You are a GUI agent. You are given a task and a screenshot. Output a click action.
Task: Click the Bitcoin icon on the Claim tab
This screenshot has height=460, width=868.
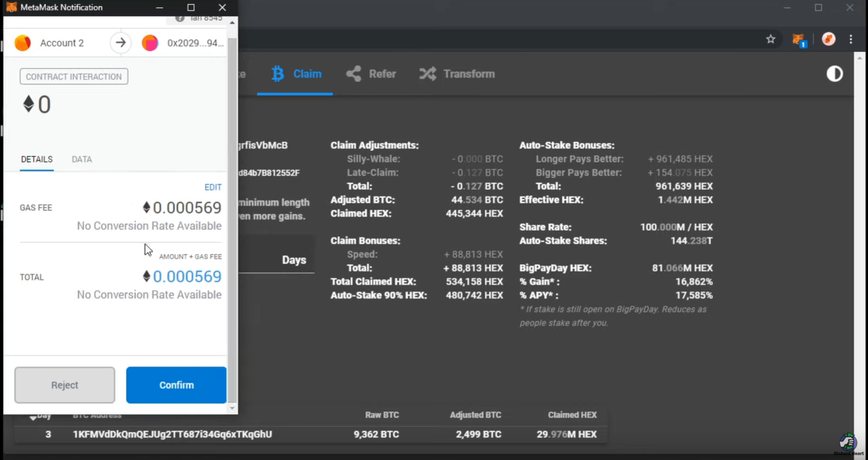(277, 74)
